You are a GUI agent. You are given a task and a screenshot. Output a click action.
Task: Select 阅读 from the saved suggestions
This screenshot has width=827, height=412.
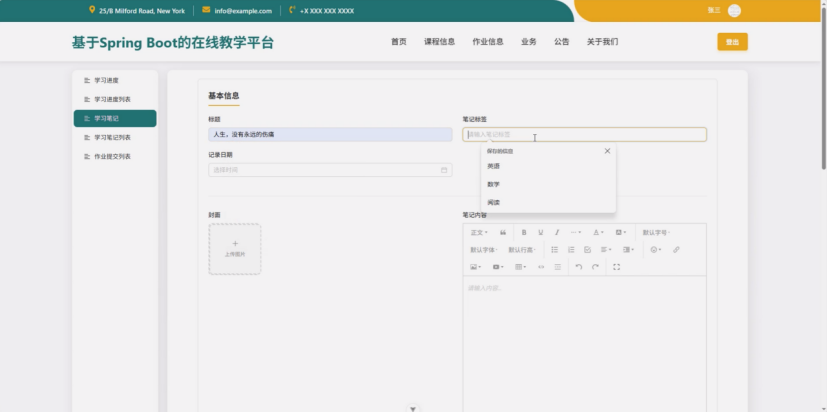point(548,203)
